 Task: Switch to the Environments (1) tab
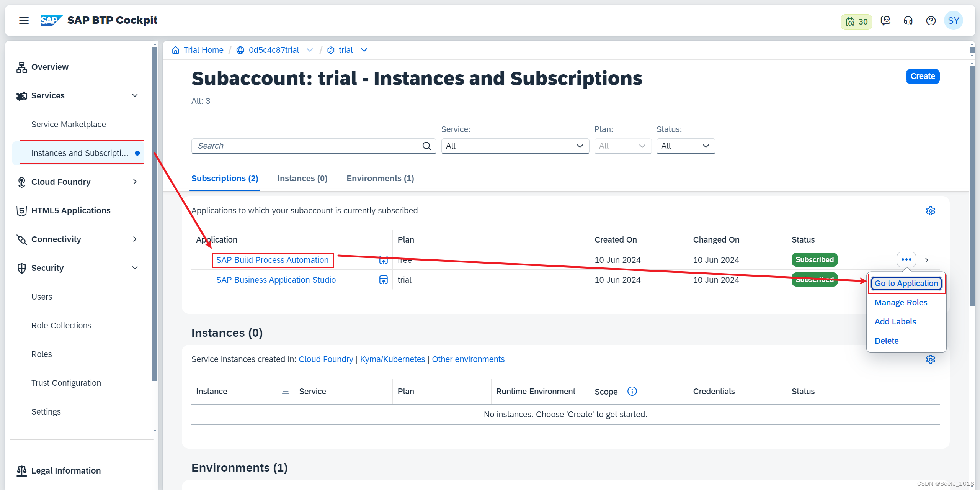tap(380, 179)
